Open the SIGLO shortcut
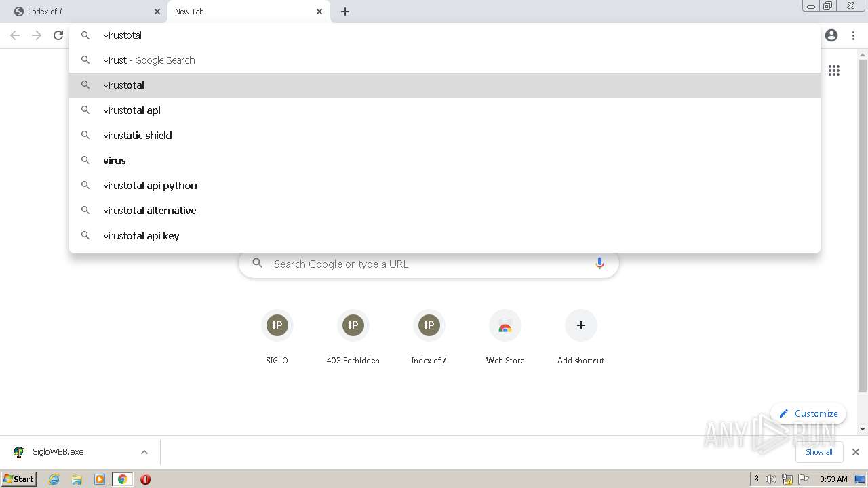868x488 pixels. (x=277, y=337)
